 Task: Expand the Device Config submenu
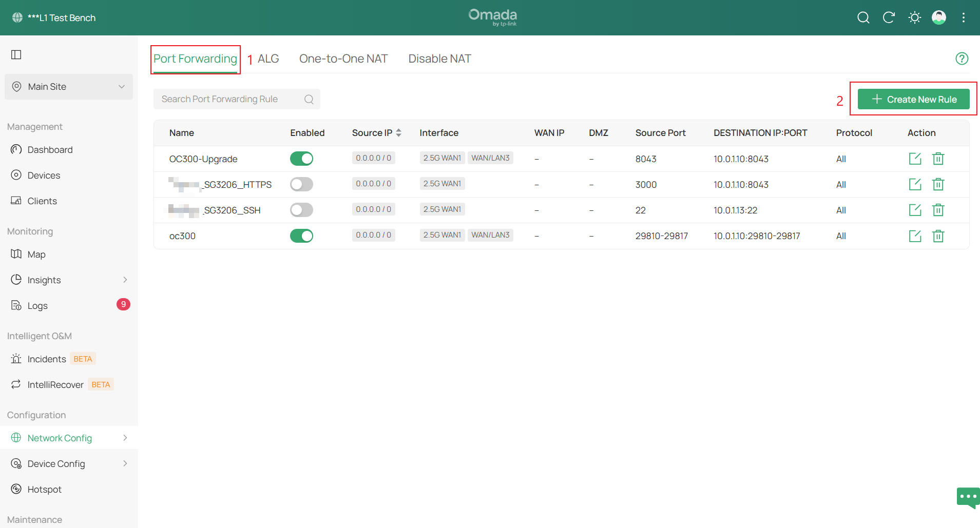125,463
